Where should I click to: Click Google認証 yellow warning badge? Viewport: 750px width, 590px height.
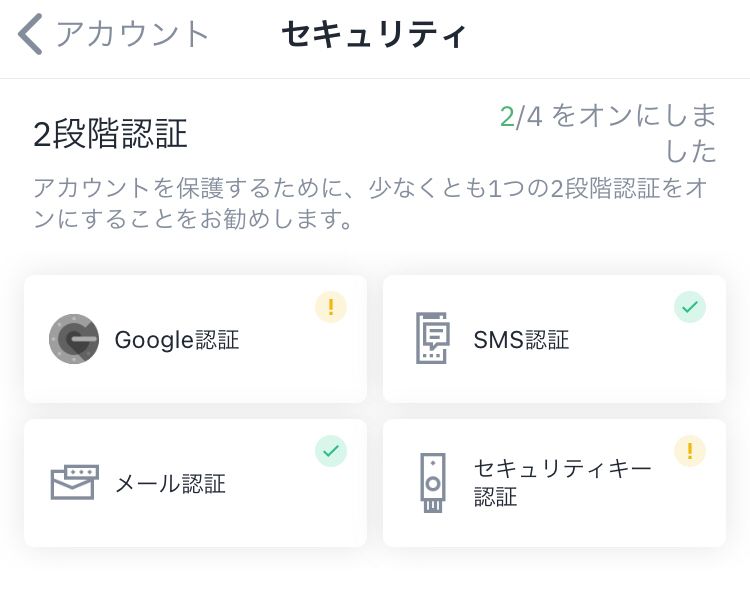click(x=331, y=307)
